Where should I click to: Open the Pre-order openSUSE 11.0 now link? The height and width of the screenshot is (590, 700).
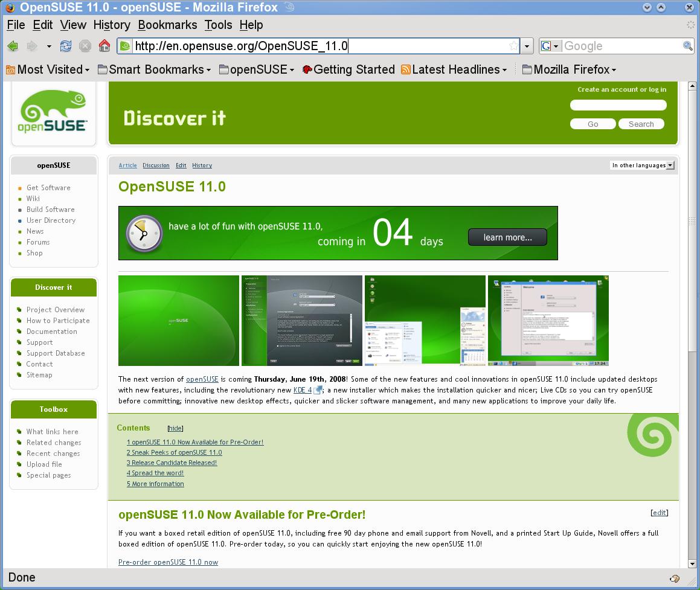coord(168,562)
